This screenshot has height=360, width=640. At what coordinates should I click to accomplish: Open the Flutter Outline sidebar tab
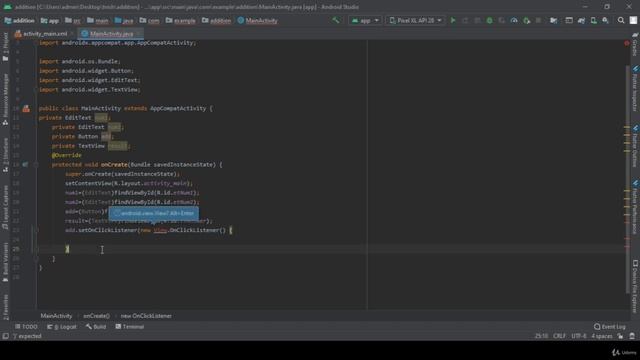point(635,146)
